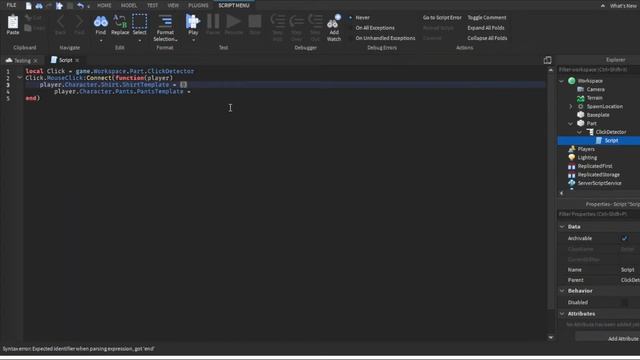Collapse the Behavior properties section
The image size is (640, 360).
pos(562,291)
